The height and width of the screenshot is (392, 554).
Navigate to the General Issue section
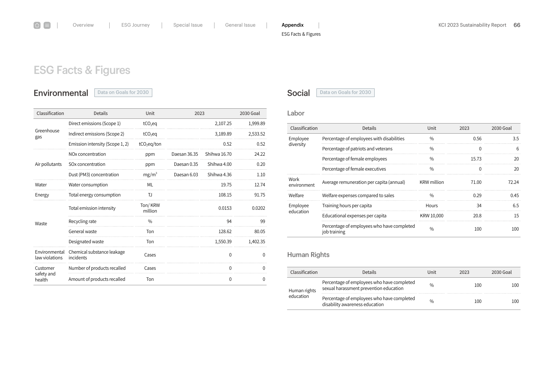240,25
